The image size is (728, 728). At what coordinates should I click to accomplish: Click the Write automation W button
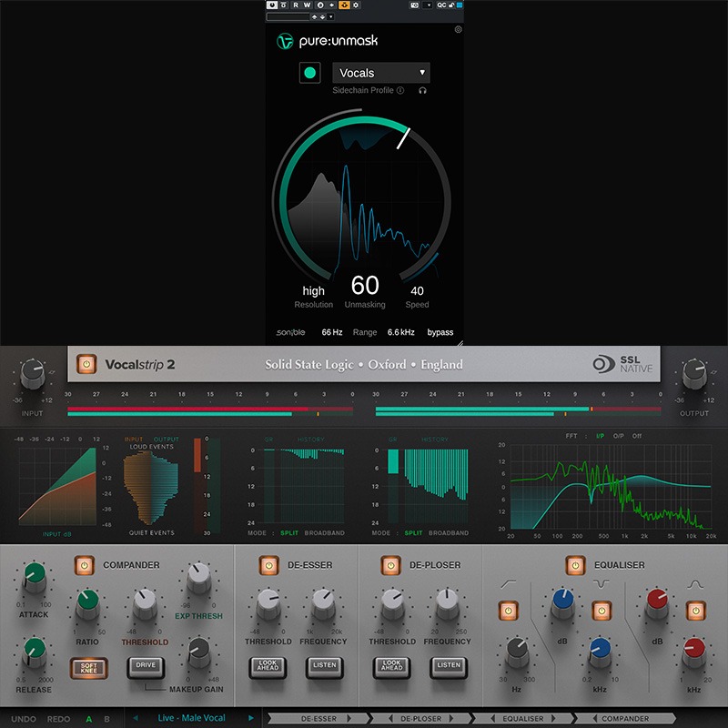[x=307, y=5]
